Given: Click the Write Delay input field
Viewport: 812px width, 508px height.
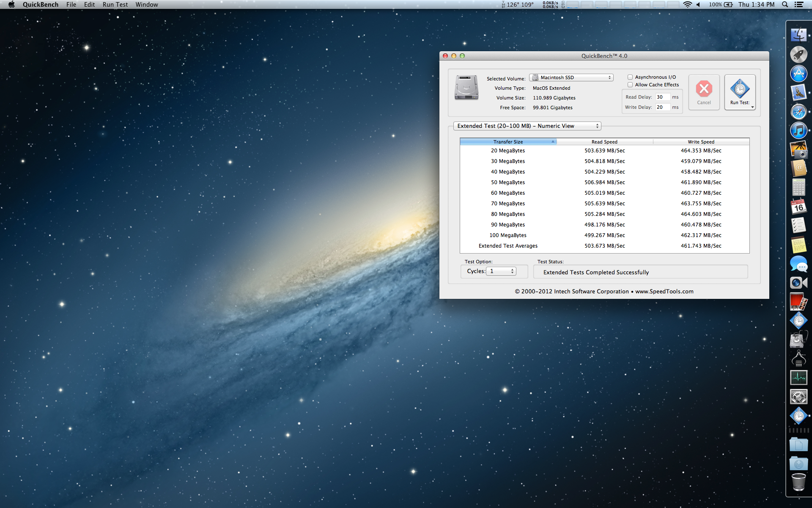Looking at the screenshot, I should pyautogui.click(x=662, y=107).
